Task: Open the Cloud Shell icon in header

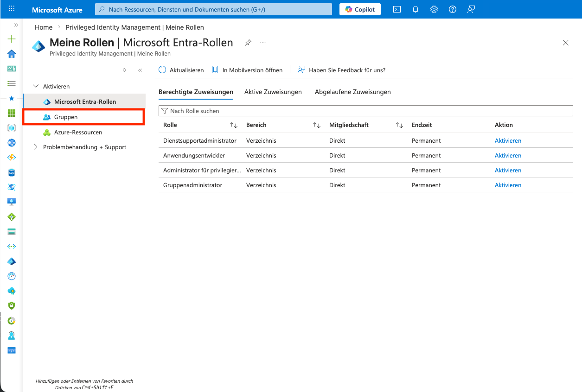Action: pos(397,9)
